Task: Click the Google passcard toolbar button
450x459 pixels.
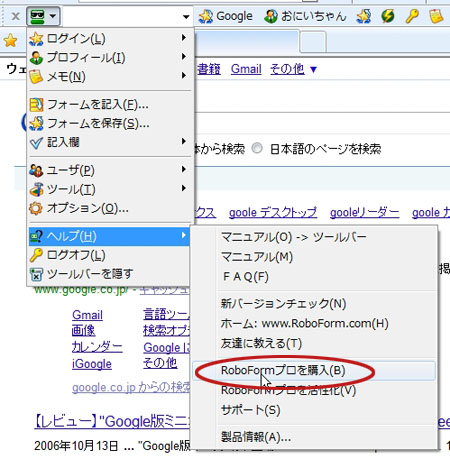Action: coord(226,16)
